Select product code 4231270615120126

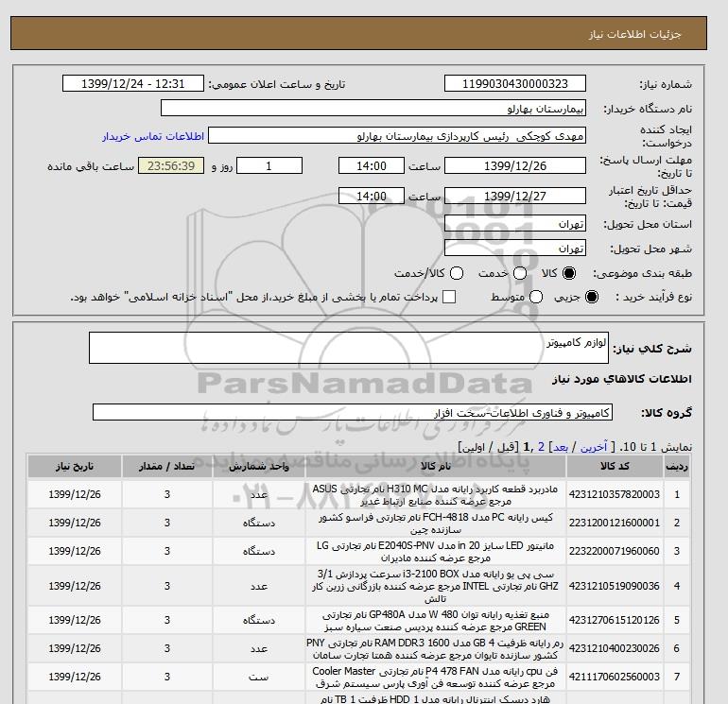coord(615,620)
